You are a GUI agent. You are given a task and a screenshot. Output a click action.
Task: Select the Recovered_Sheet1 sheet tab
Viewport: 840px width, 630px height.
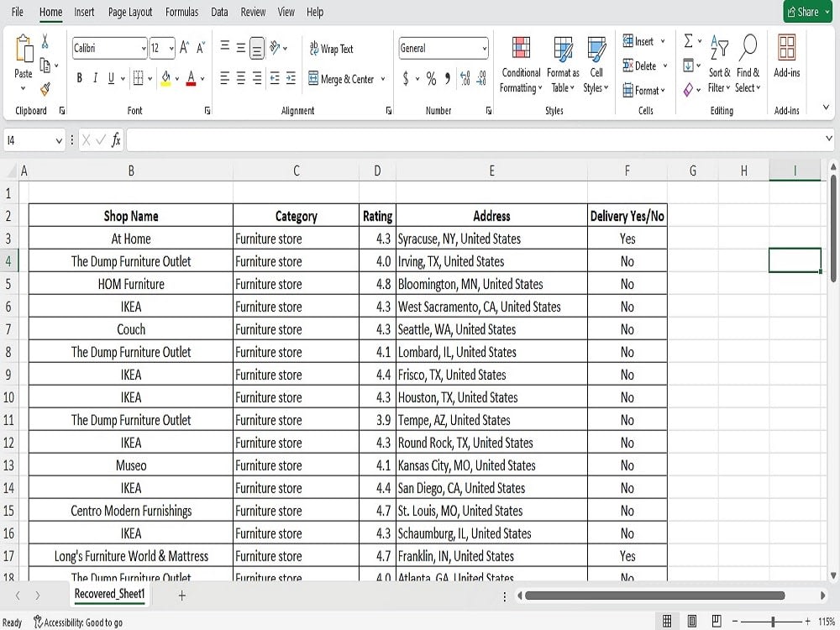point(109,594)
